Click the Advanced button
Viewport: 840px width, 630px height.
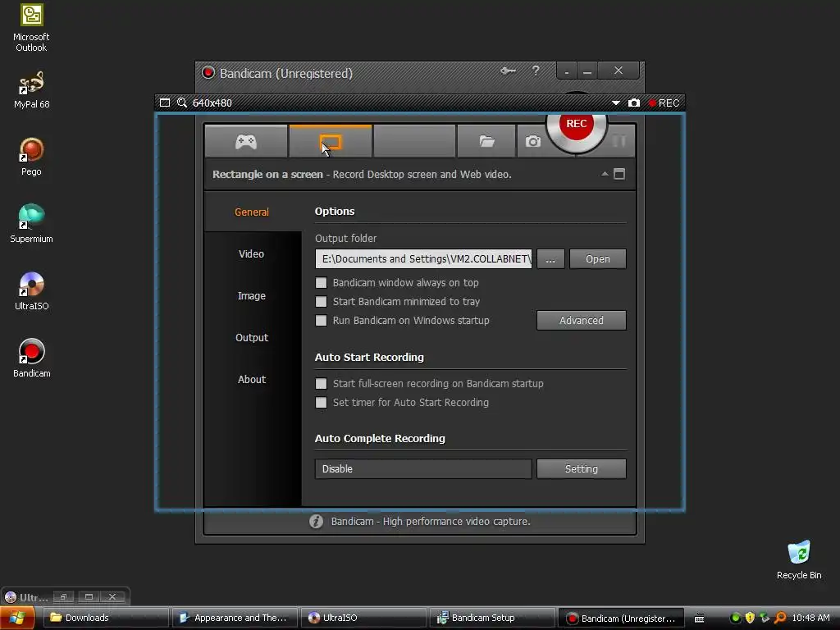point(582,321)
